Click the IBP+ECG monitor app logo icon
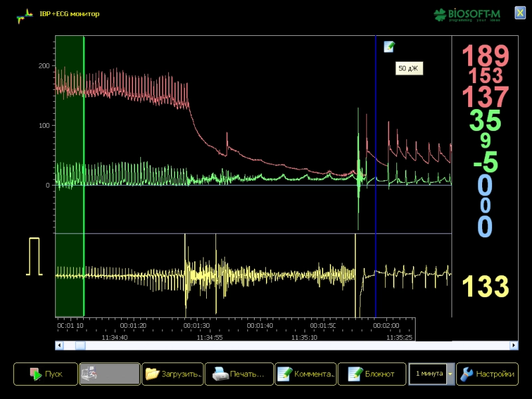 pos(24,14)
